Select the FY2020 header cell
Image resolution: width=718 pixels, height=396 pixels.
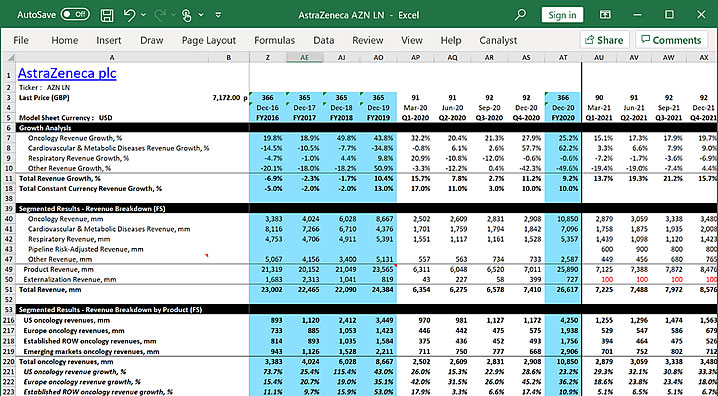pyautogui.click(x=563, y=118)
